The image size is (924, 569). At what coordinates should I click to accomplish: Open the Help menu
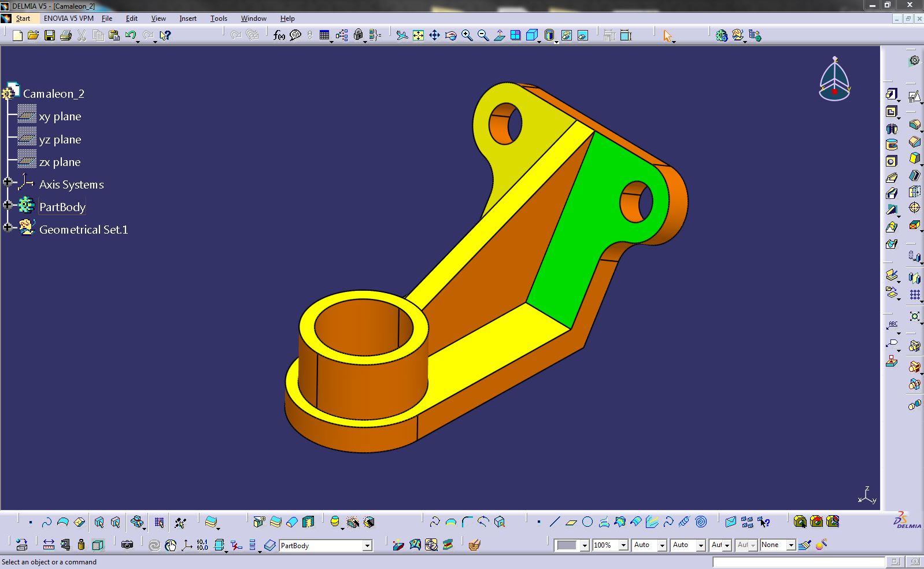click(287, 19)
